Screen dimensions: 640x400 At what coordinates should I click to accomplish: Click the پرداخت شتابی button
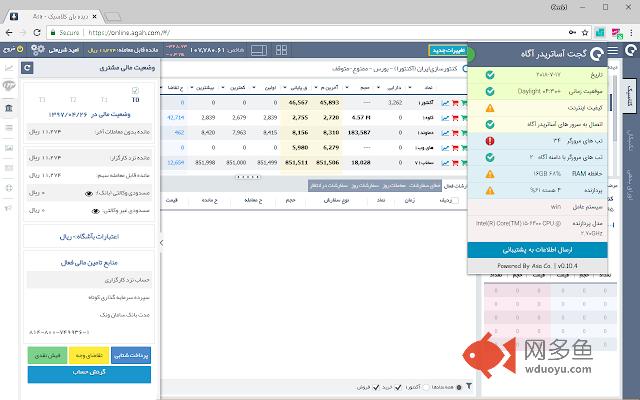[131, 356]
